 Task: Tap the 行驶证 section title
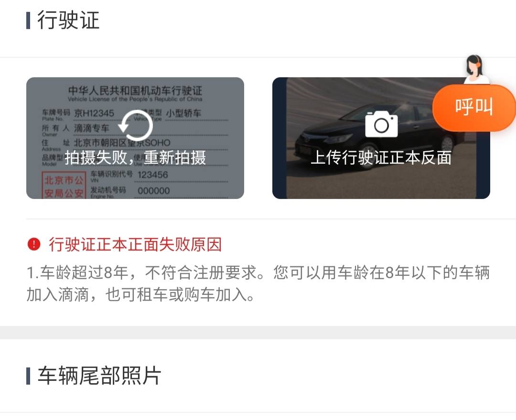[x=68, y=21]
